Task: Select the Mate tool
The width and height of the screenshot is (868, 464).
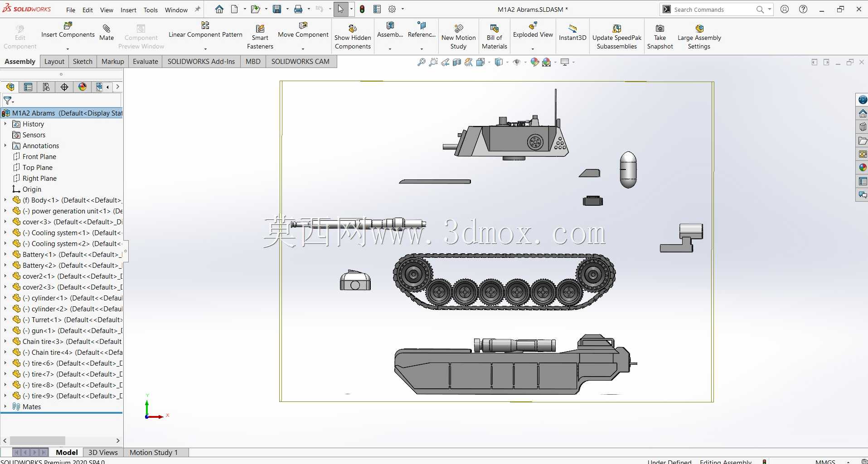Action: click(107, 33)
